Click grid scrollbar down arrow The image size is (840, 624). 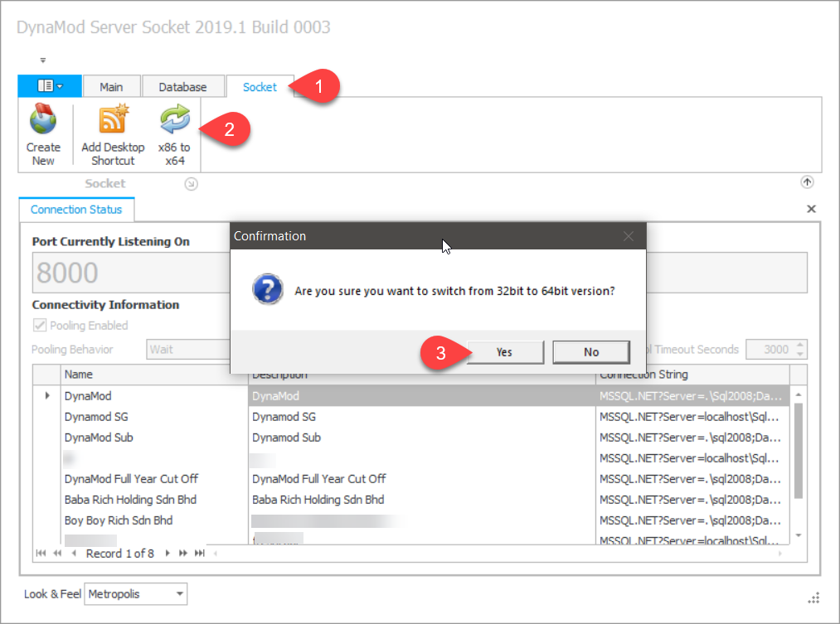(x=799, y=535)
